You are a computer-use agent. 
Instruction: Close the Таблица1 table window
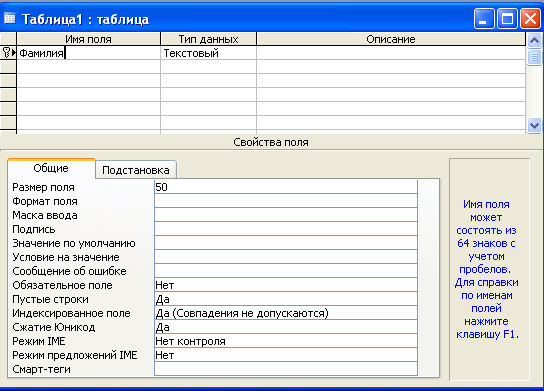(530, 18)
